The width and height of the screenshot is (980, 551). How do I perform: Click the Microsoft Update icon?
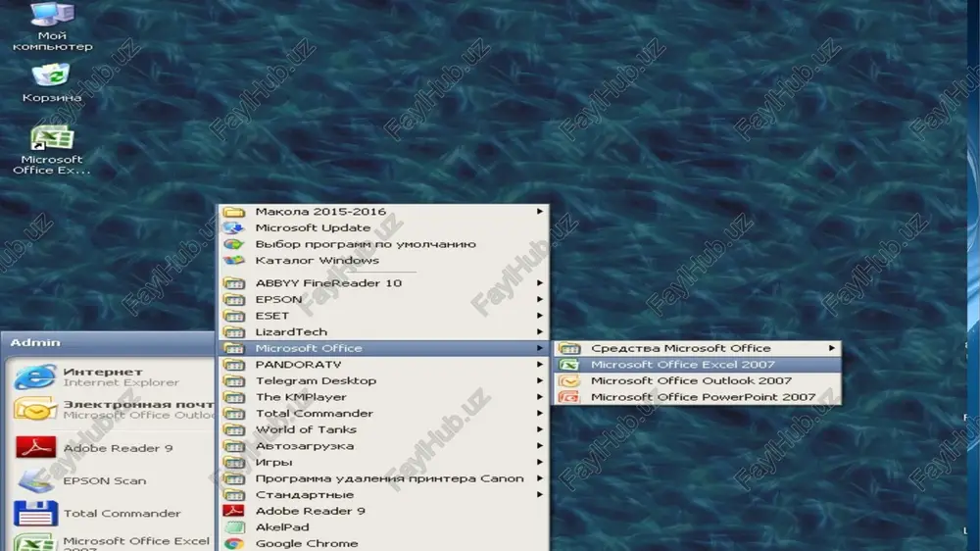234,227
